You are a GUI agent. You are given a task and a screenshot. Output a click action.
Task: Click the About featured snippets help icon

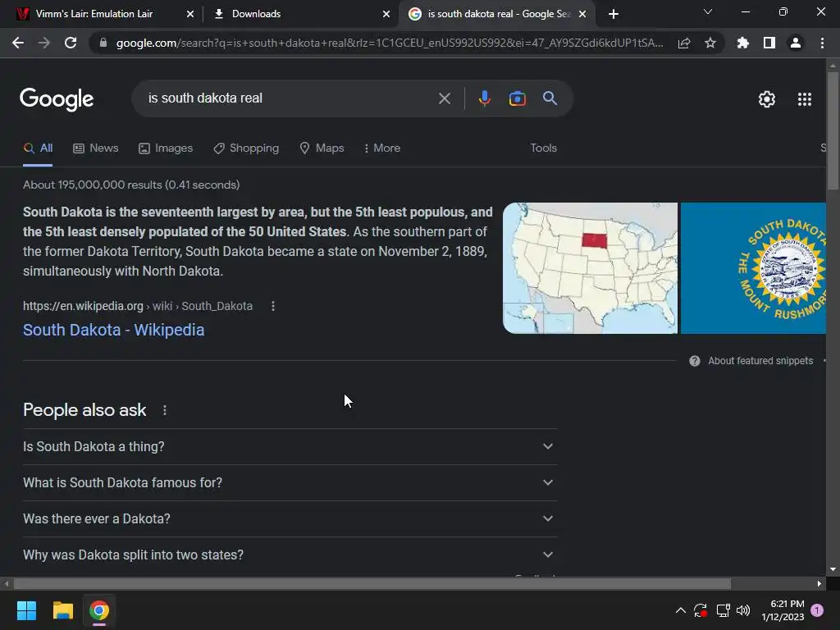click(x=695, y=361)
